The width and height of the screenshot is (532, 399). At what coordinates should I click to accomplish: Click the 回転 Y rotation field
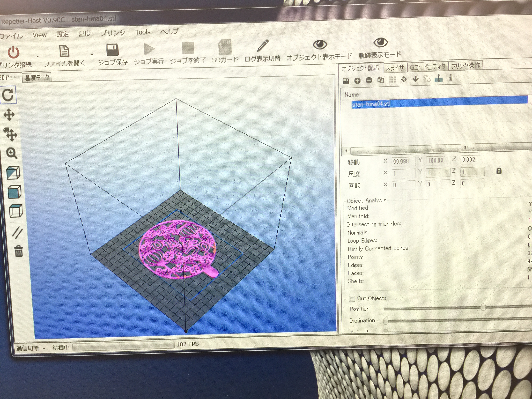[438, 184]
